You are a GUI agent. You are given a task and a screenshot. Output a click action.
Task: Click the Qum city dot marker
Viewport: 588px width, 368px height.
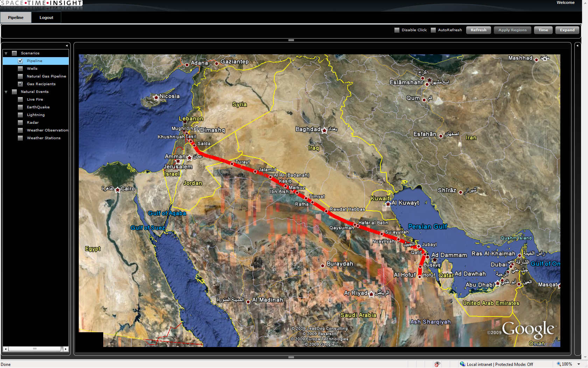pos(424,100)
